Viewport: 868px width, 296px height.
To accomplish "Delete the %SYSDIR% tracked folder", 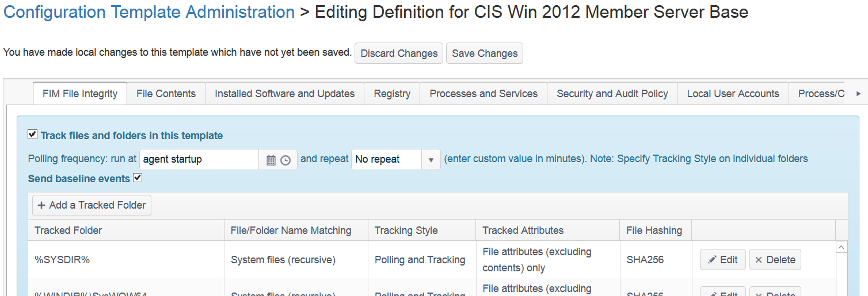I will coord(775,260).
